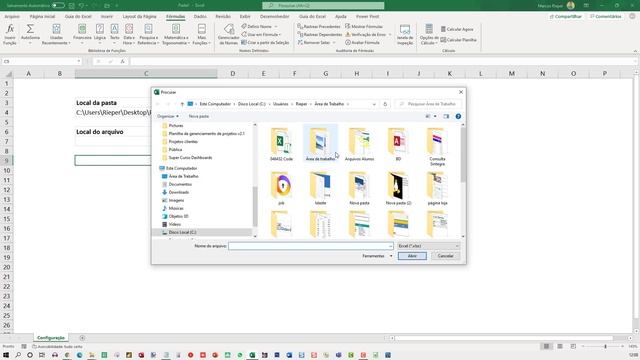The image size is (640, 360).
Task: Click Nova pasta in the dialog toolbar
Action: point(199,116)
